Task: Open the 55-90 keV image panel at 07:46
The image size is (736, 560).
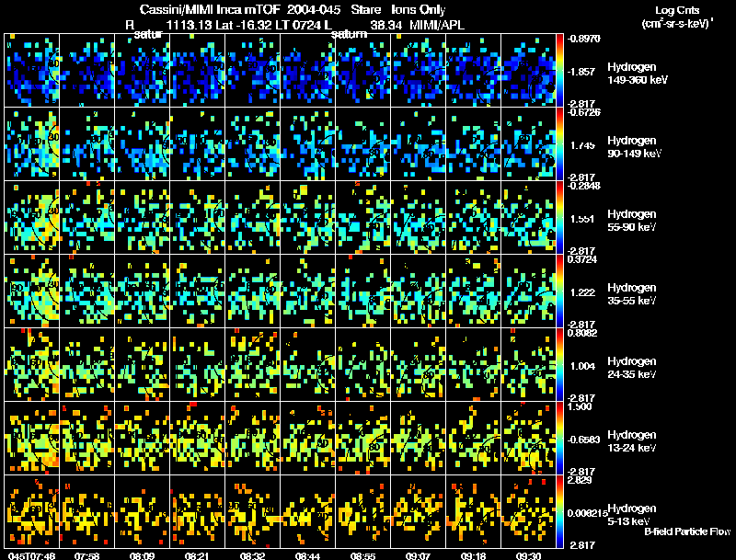Action: [31, 218]
